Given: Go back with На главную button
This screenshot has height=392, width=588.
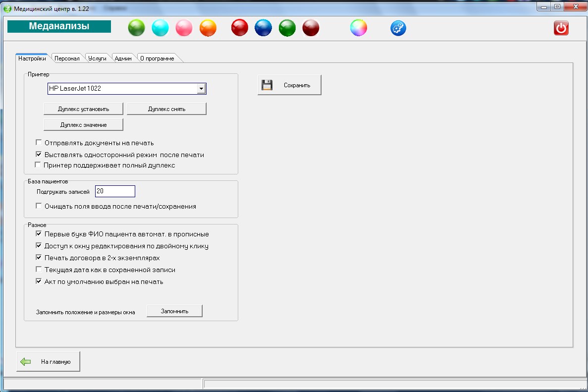Looking at the screenshot, I should point(48,362).
